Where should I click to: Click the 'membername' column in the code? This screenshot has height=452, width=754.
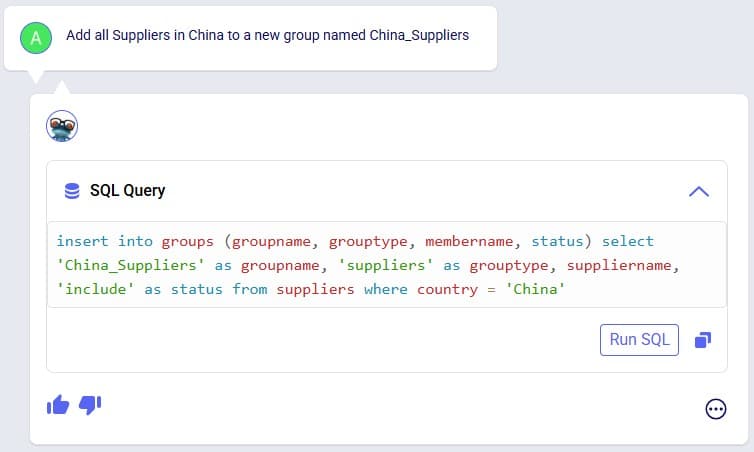pyautogui.click(x=469, y=241)
